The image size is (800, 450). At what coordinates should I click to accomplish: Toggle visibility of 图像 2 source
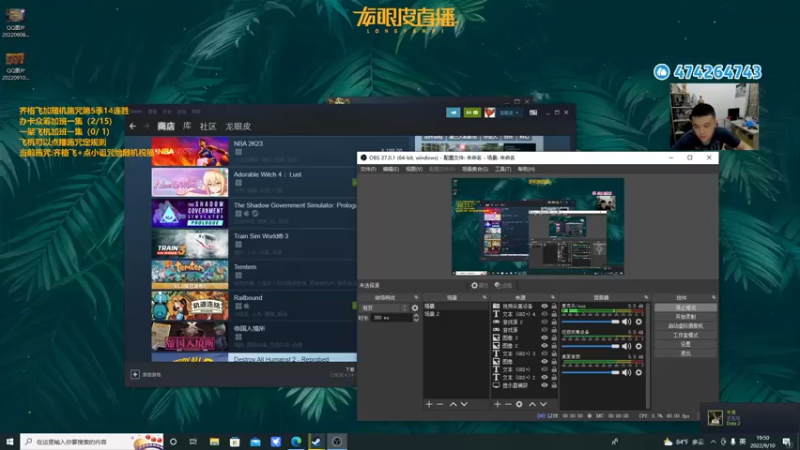[544, 345]
